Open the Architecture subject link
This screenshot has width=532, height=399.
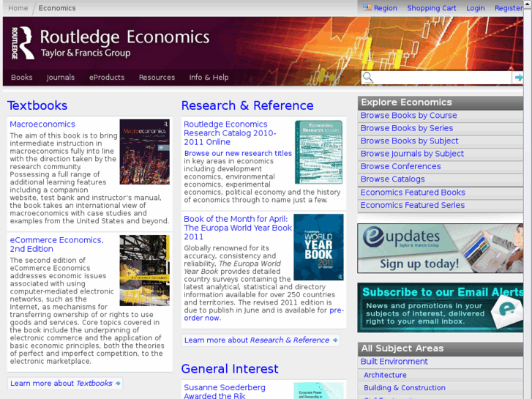click(385, 376)
